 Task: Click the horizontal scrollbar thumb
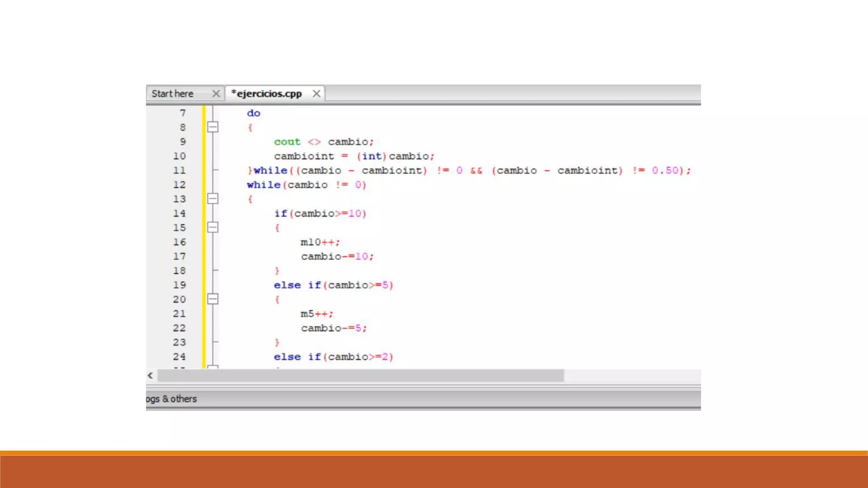coord(360,375)
